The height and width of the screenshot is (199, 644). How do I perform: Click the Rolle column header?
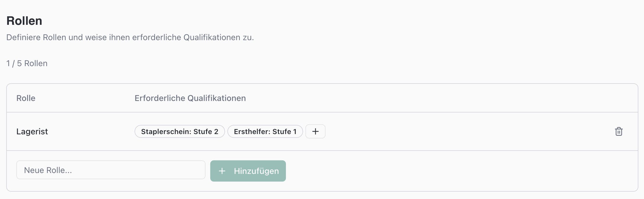(26, 98)
